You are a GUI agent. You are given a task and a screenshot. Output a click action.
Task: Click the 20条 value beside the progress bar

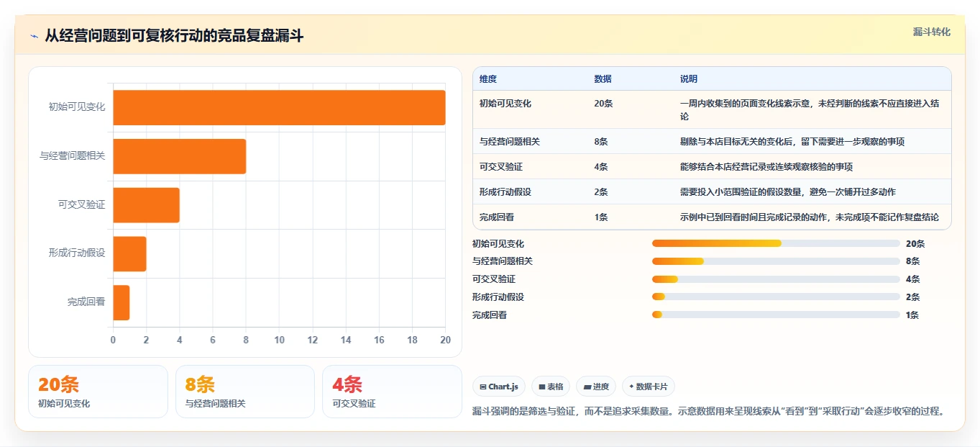[x=915, y=244]
